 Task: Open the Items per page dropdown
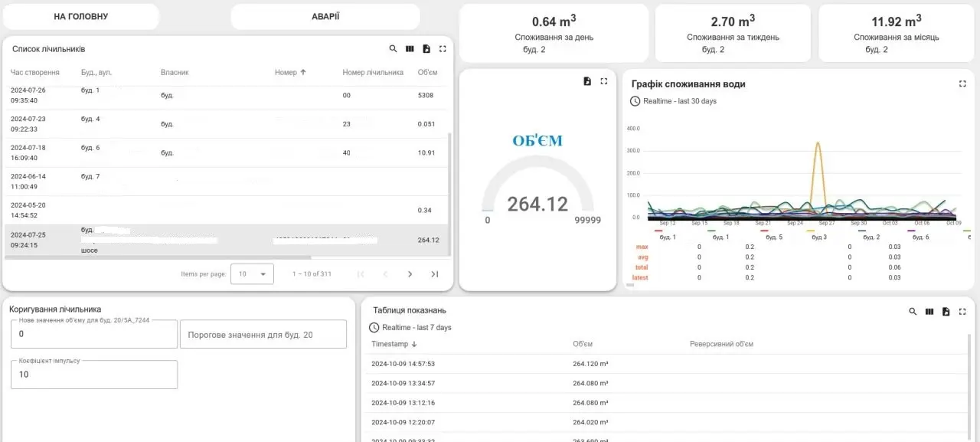[x=252, y=274]
